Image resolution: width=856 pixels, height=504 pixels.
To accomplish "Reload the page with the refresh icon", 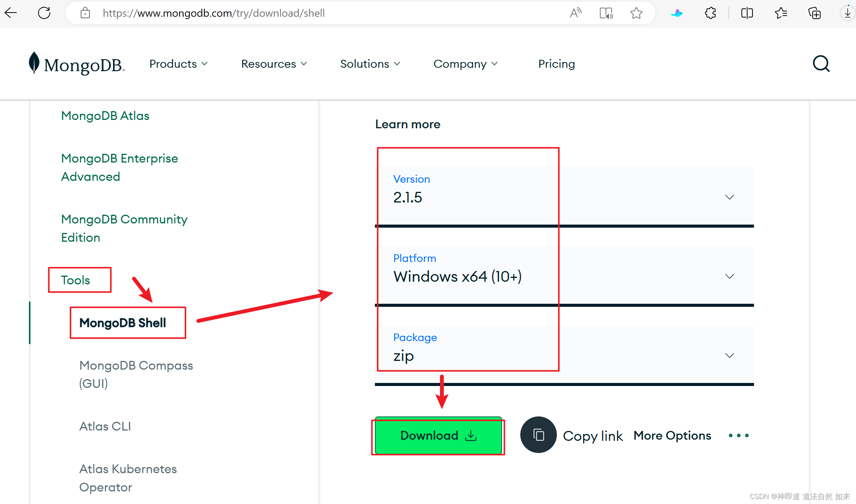I will coord(44,13).
